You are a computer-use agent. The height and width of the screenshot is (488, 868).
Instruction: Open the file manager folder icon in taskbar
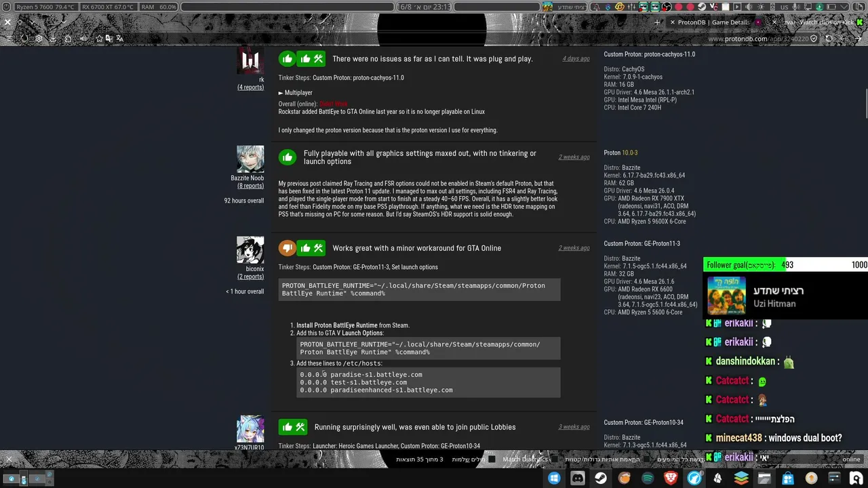coord(764,478)
